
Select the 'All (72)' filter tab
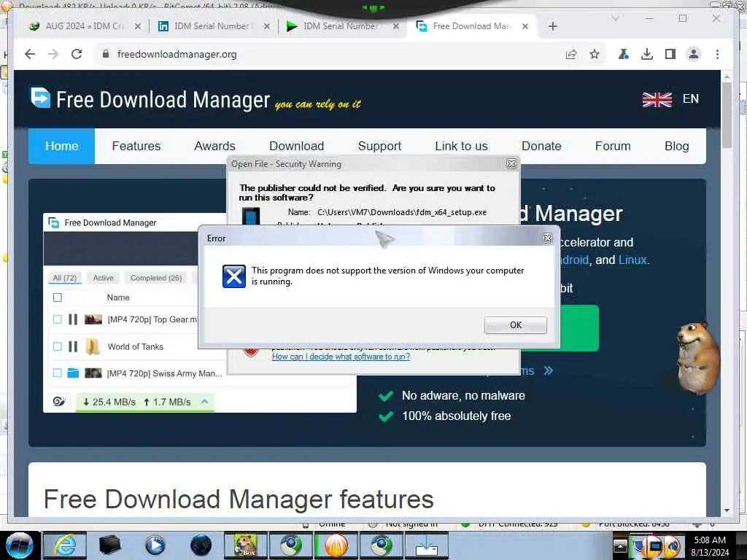[x=65, y=278]
